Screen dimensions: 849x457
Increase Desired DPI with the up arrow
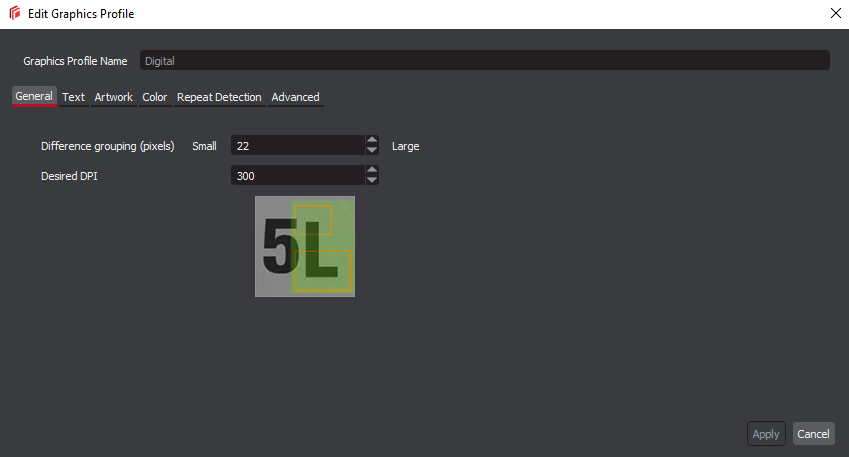[372, 171]
